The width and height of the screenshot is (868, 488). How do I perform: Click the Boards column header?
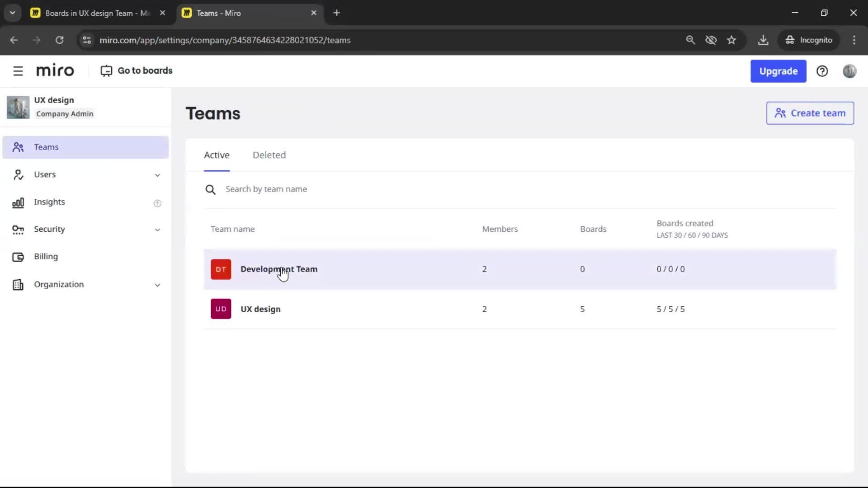pyautogui.click(x=593, y=229)
